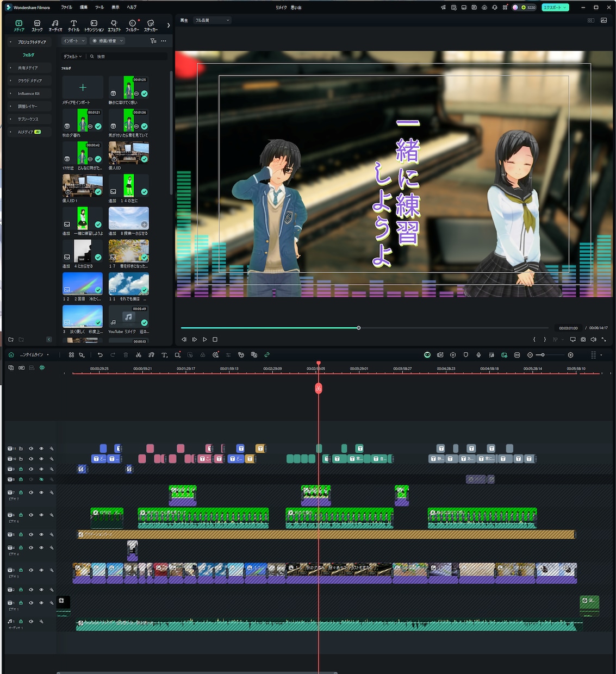Image resolution: width=616 pixels, height=674 pixels.
Task: Open the 録画/録音 dropdown
Action: [108, 41]
